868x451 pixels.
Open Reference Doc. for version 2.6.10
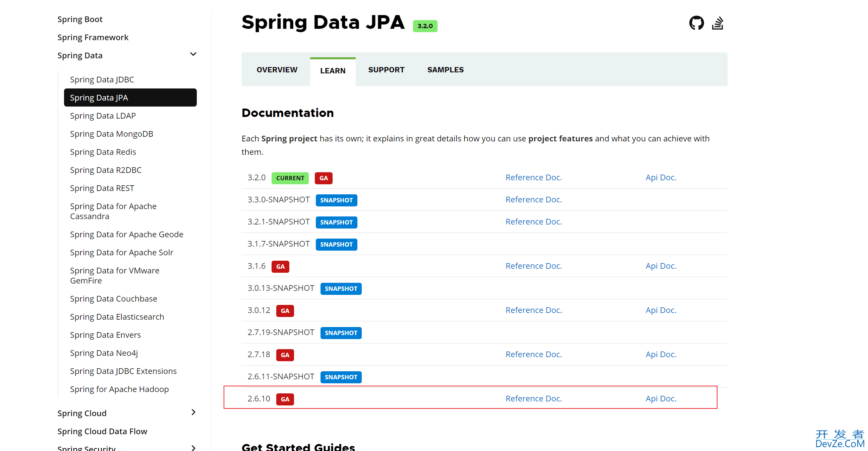pyautogui.click(x=534, y=398)
